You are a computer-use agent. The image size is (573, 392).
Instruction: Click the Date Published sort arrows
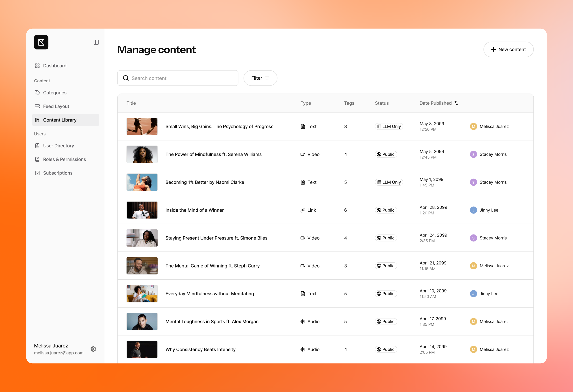tap(456, 103)
